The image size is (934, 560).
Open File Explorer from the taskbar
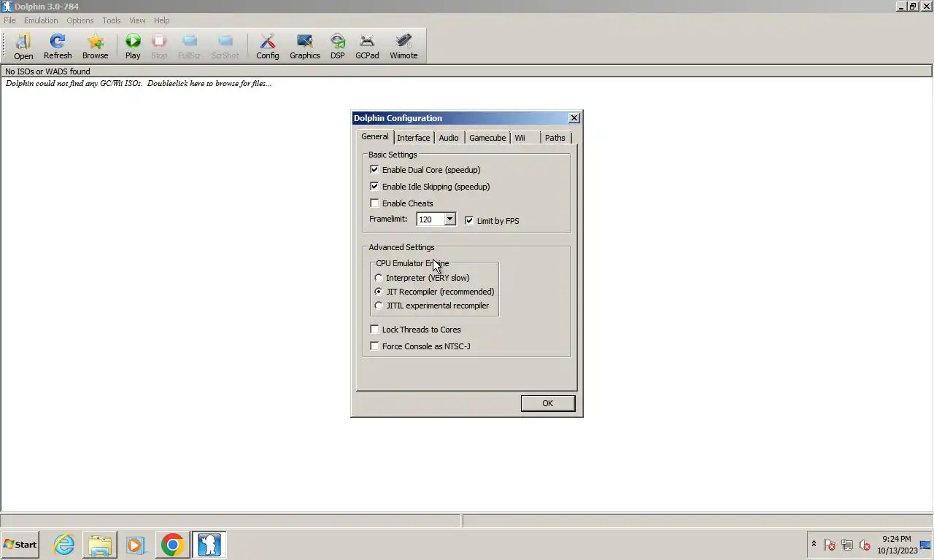(100, 545)
